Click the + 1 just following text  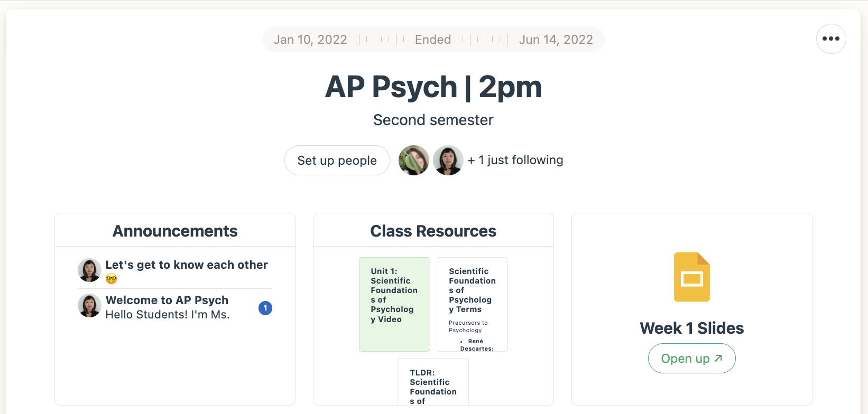click(515, 160)
